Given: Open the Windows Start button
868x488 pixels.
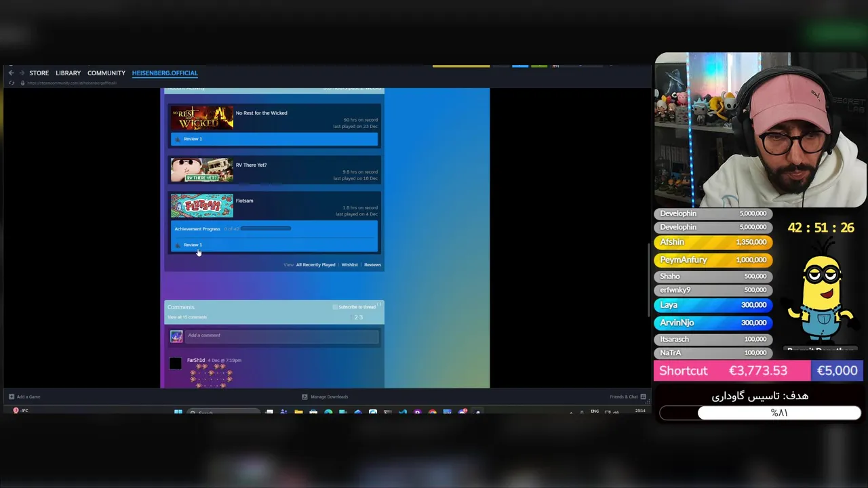Looking at the screenshot, I should pyautogui.click(x=178, y=411).
